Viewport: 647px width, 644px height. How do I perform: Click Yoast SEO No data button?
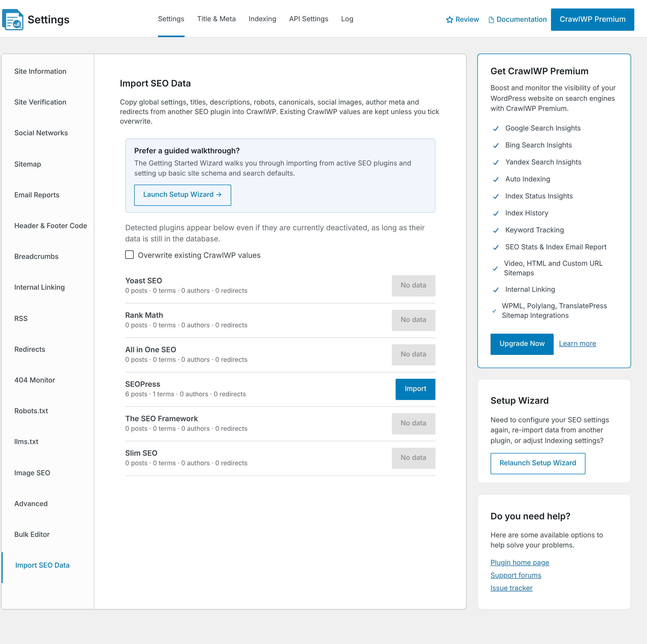pyautogui.click(x=413, y=285)
